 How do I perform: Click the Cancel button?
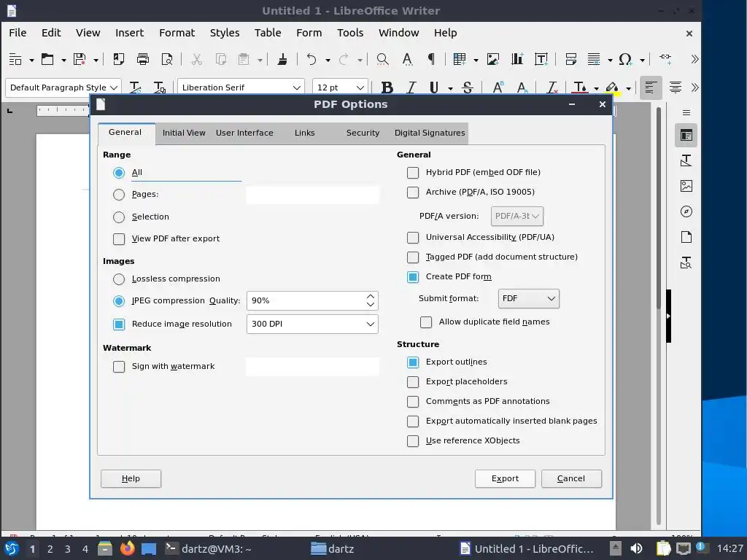[570, 478]
